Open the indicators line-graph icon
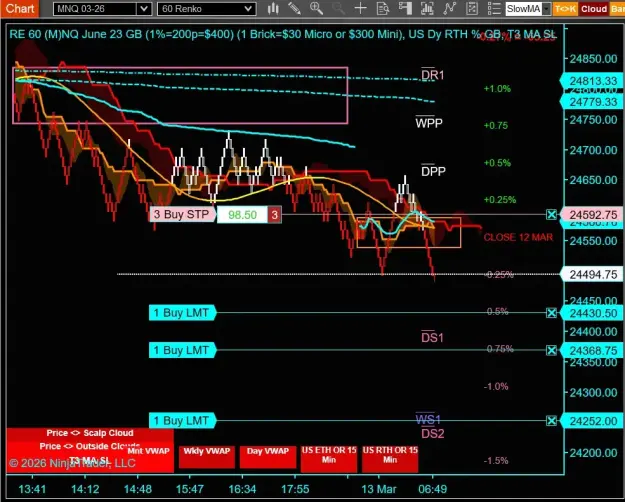625x502 pixels. [450, 8]
